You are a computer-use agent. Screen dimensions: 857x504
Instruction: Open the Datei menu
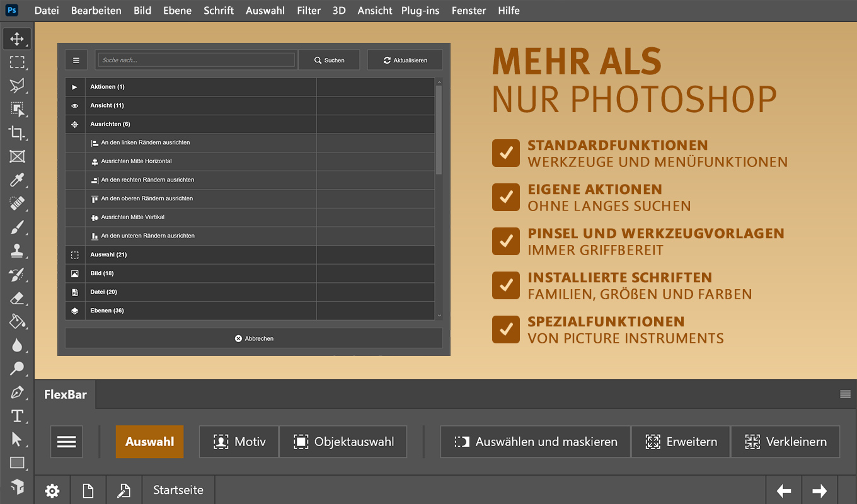pyautogui.click(x=47, y=10)
